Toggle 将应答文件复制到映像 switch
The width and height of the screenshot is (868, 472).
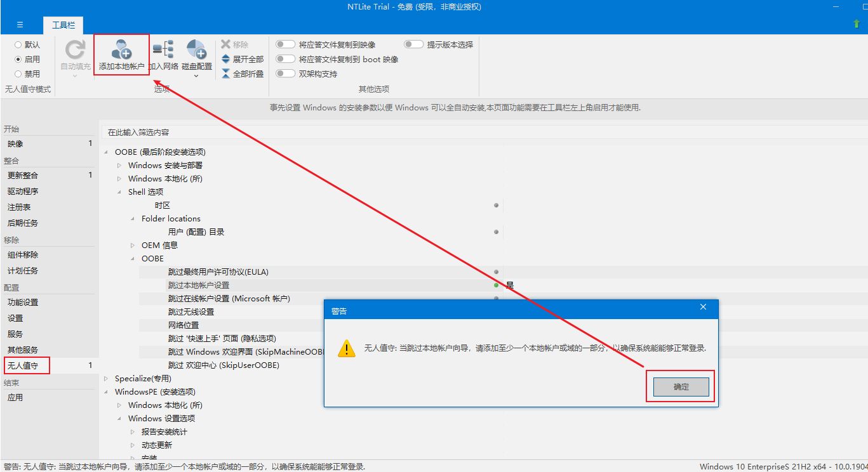pos(285,44)
